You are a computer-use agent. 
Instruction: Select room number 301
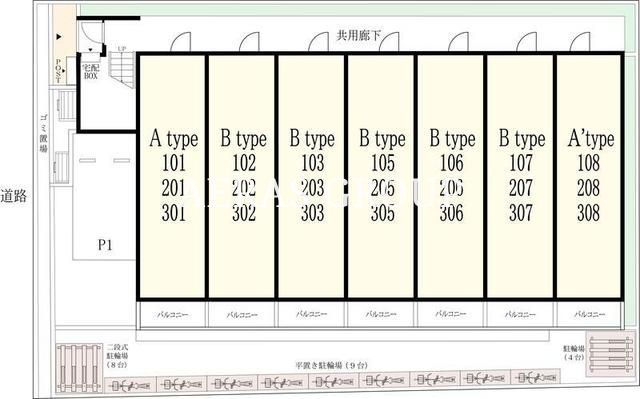point(174,213)
